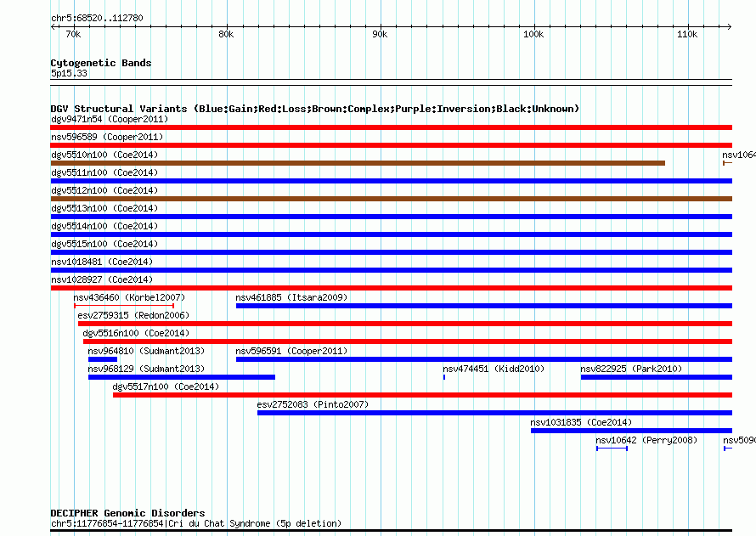
Task: Click the DGV Structural Variants track title
Action: pos(315,109)
